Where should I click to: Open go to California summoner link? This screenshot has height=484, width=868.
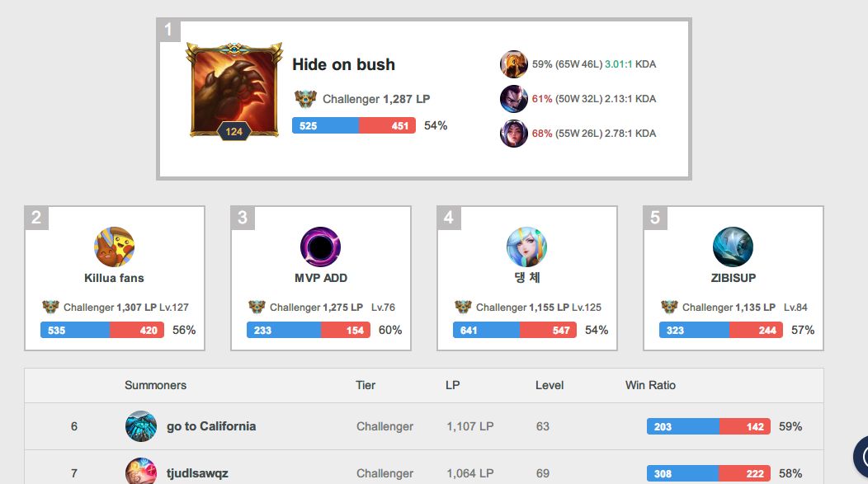tap(211, 426)
